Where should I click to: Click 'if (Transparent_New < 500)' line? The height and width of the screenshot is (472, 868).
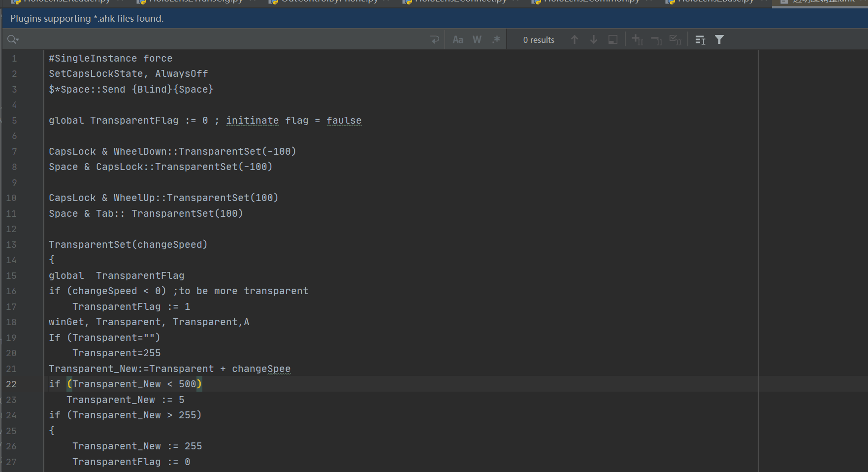[x=126, y=384]
